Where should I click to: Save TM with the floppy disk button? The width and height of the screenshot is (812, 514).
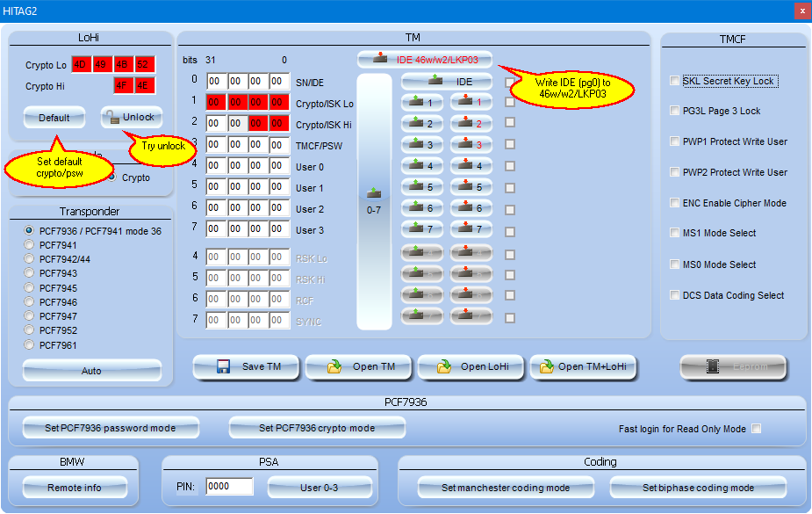[246, 367]
